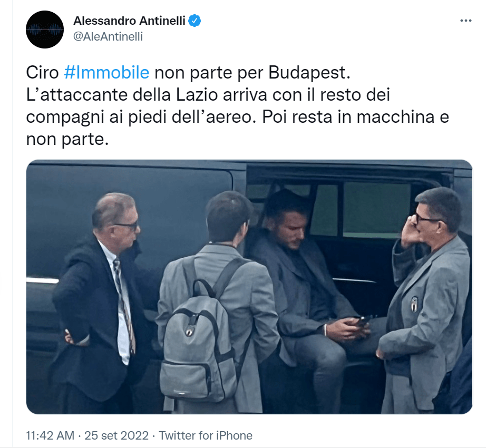Viewport: 486px width, 448px height.
Task: Click the 11:42 AM timestamp
Action: pos(50,435)
